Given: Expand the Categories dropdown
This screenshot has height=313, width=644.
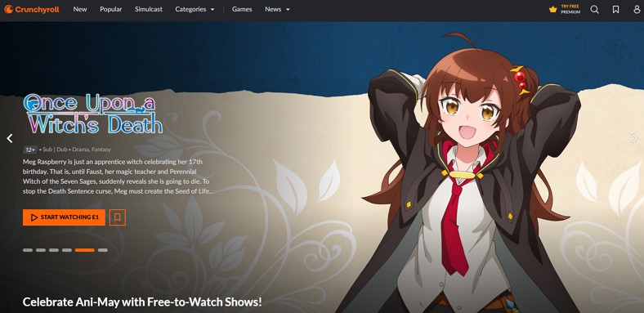Looking at the screenshot, I should click(195, 9).
